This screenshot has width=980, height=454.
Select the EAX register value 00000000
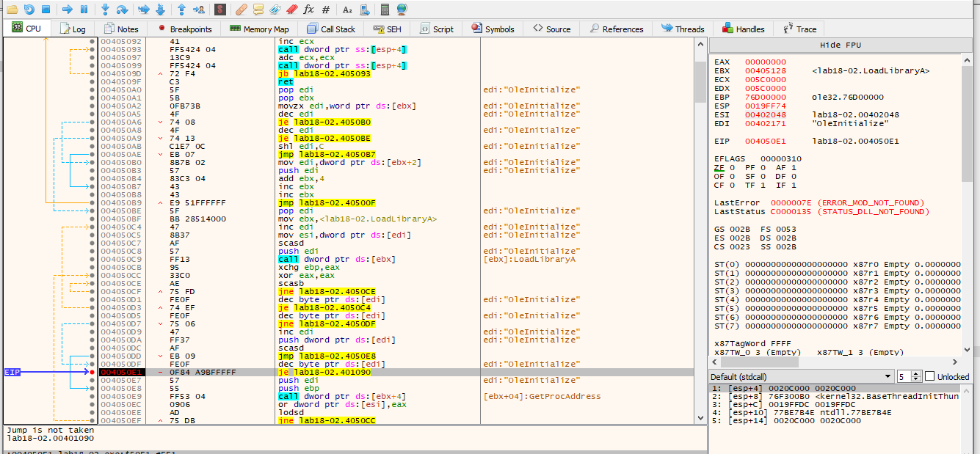tap(765, 62)
